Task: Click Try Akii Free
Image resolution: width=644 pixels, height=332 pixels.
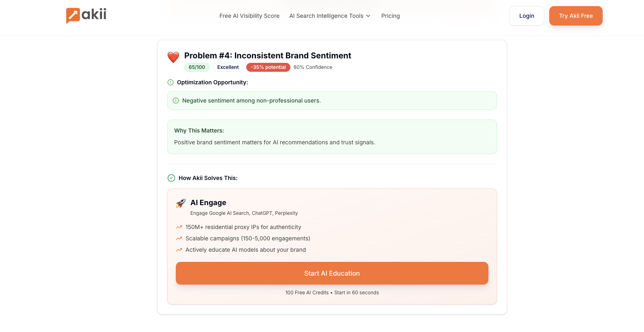Action: tap(576, 15)
